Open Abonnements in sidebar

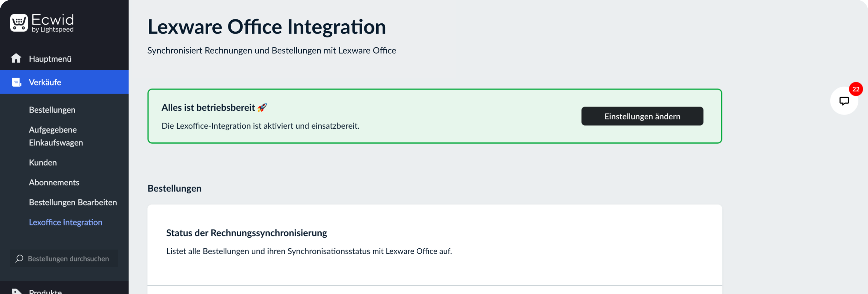pos(54,182)
